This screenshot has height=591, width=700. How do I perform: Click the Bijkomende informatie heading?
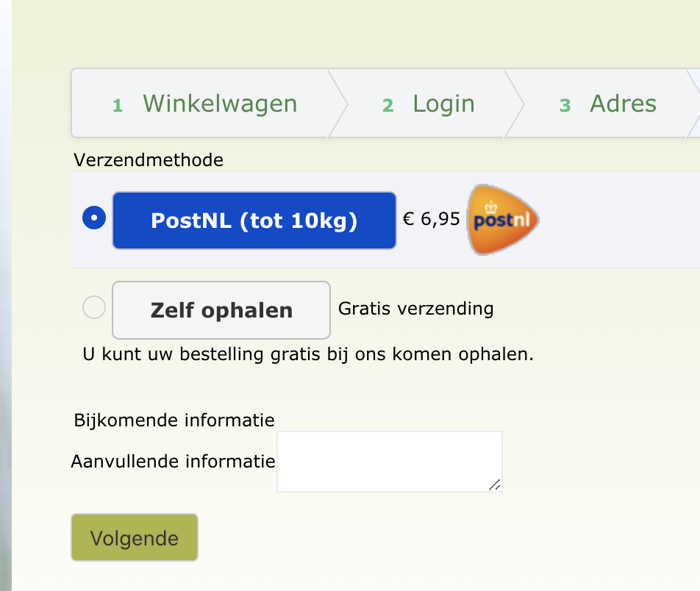pos(174,420)
